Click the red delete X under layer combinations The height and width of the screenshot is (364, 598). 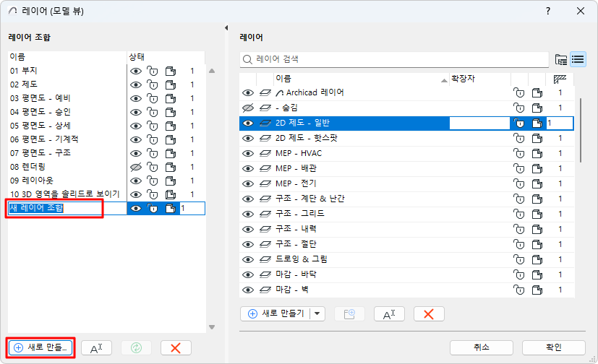click(x=176, y=347)
